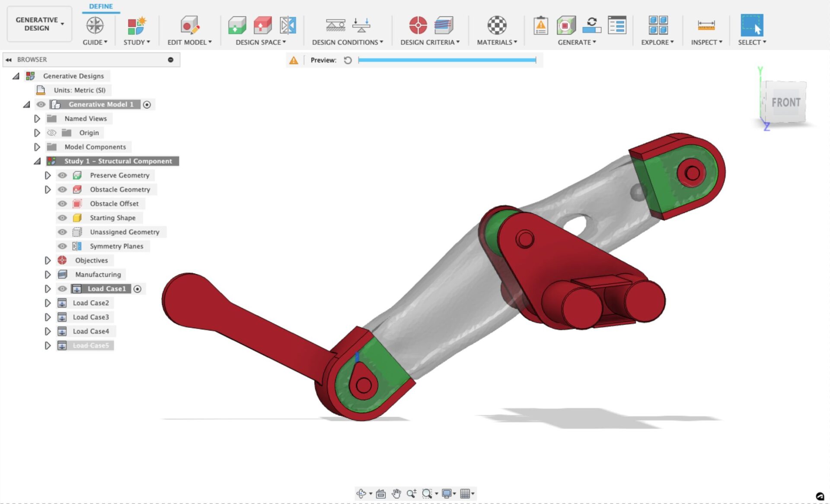Open the Objectives icon in Design Criteria
This screenshot has width=830, height=504.
[x=418, y=26]
